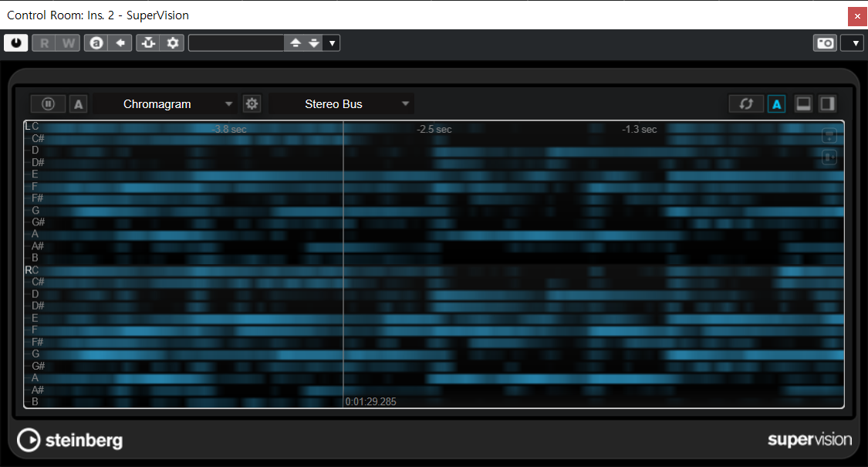Click the camera snapshot icon

point(825,43)
